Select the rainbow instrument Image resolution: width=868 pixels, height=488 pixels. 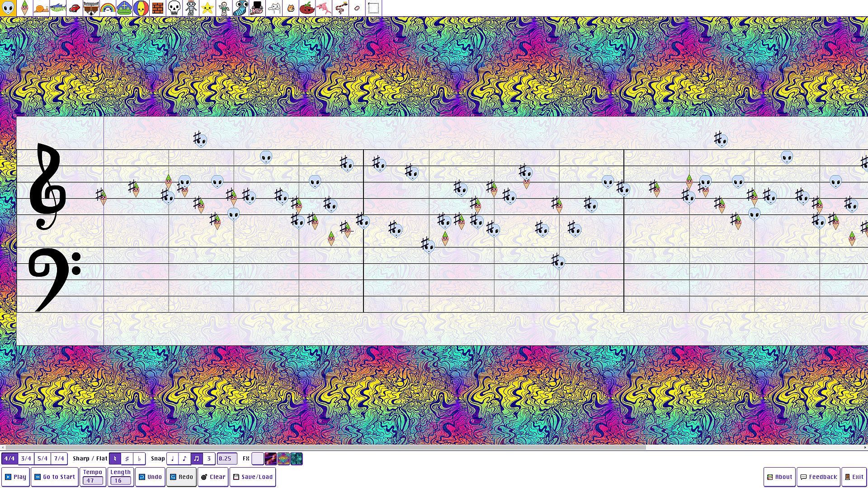click(108, 8)
